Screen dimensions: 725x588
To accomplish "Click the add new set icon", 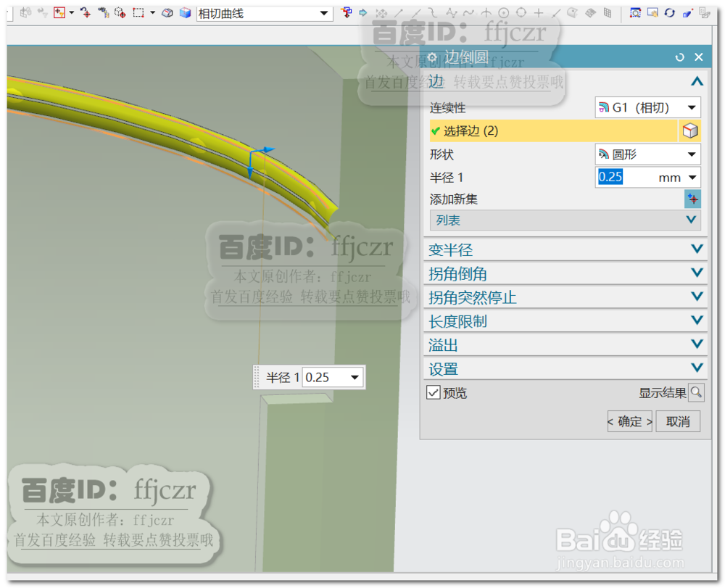I will (x=692, y=199).
